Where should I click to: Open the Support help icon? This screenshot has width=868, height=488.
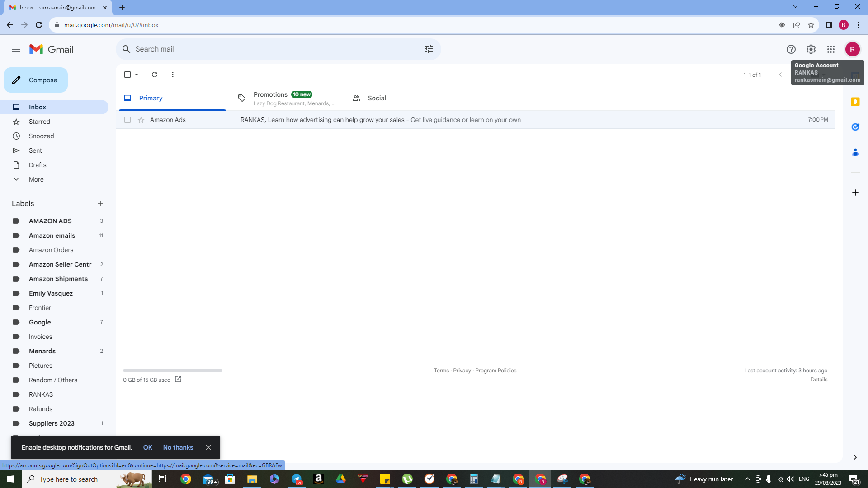791,49
